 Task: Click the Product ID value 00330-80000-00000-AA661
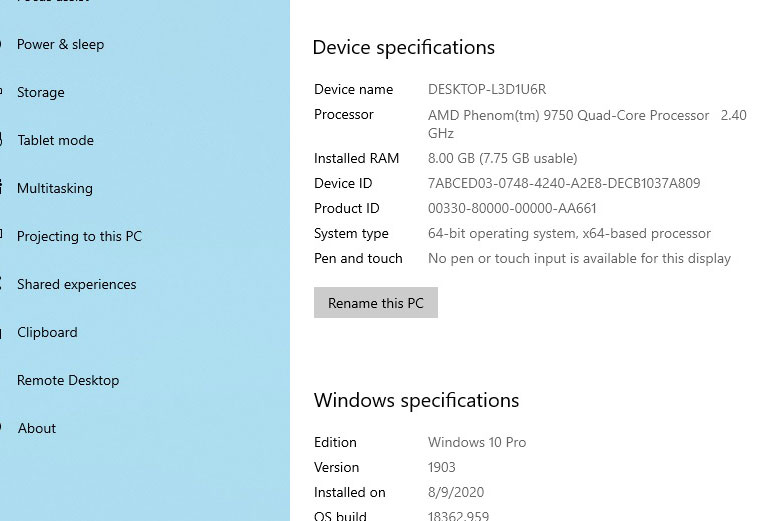click(x=512, y=208)
